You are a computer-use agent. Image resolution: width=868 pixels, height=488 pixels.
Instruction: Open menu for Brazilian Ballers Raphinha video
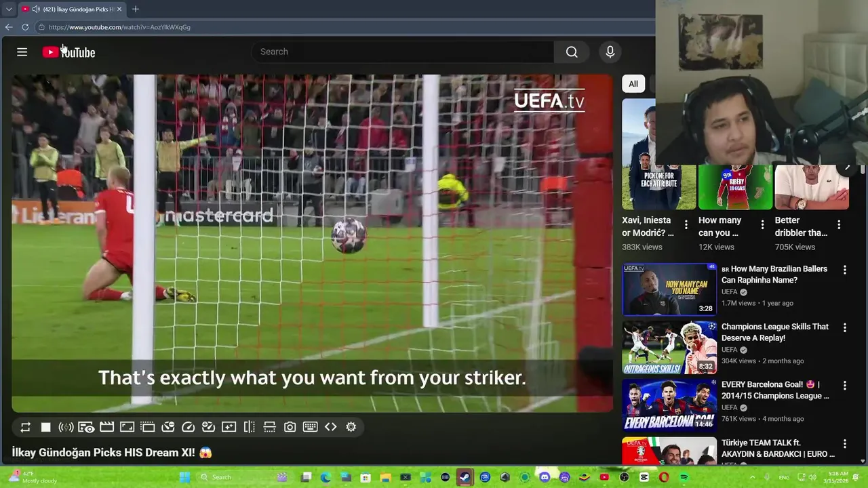pyautogui.click(x=845, y=270)
